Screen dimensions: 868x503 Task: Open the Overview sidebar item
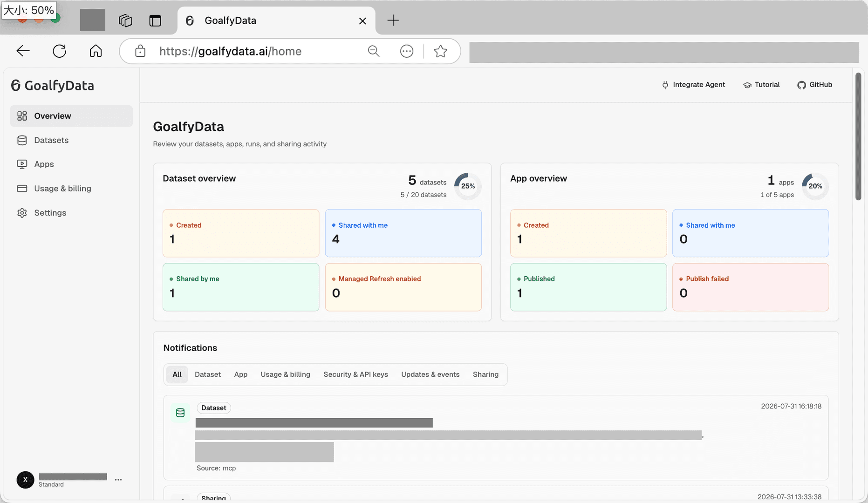pos(71,116)
